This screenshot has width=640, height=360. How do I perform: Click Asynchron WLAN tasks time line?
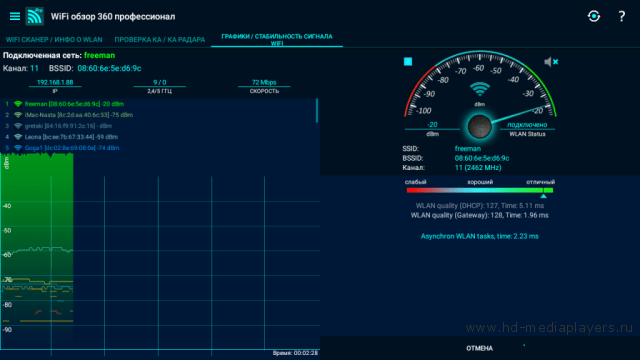(x=480, y=236)
